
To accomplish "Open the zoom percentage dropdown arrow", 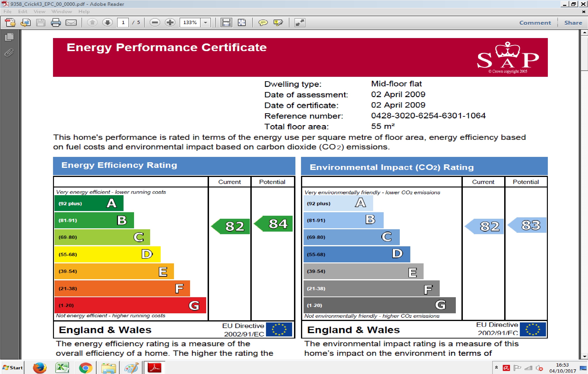I will coord(205,23).
